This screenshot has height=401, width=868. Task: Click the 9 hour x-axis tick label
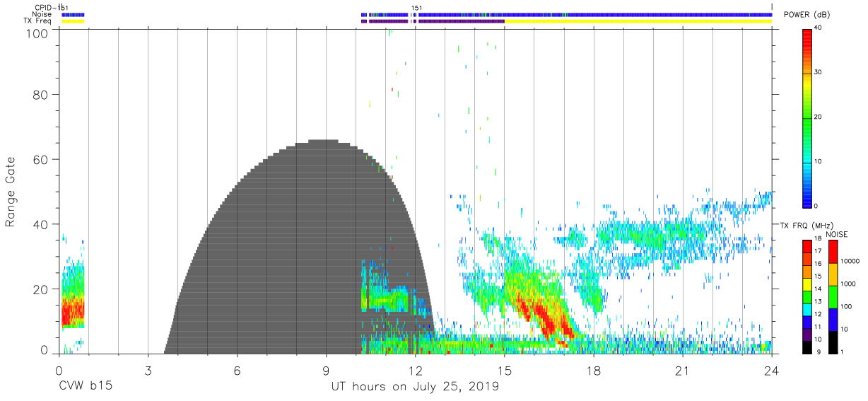(326, 371)
